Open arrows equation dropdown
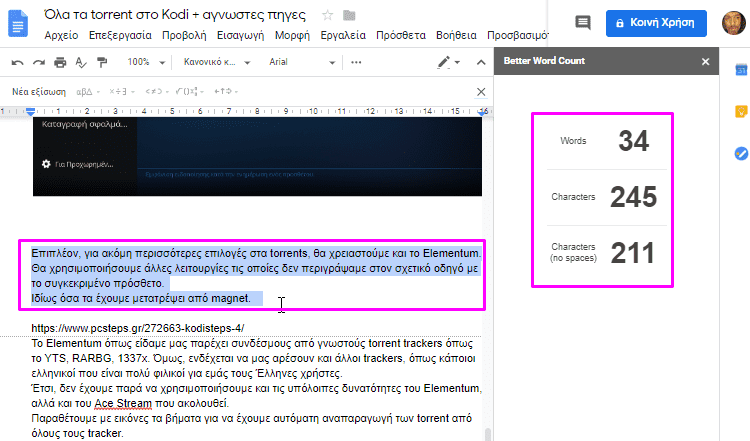This screenshot has width=750, height=441. (226, 91)
